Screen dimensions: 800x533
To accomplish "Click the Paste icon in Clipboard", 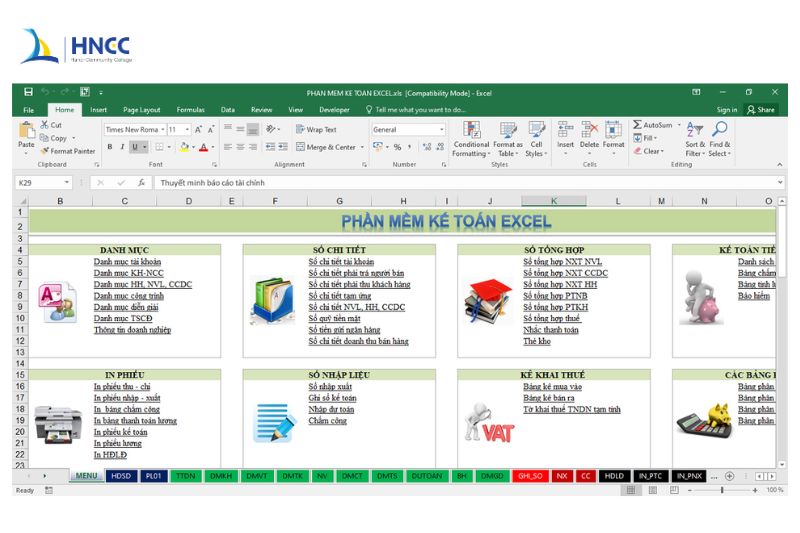I will coord(27,131).
